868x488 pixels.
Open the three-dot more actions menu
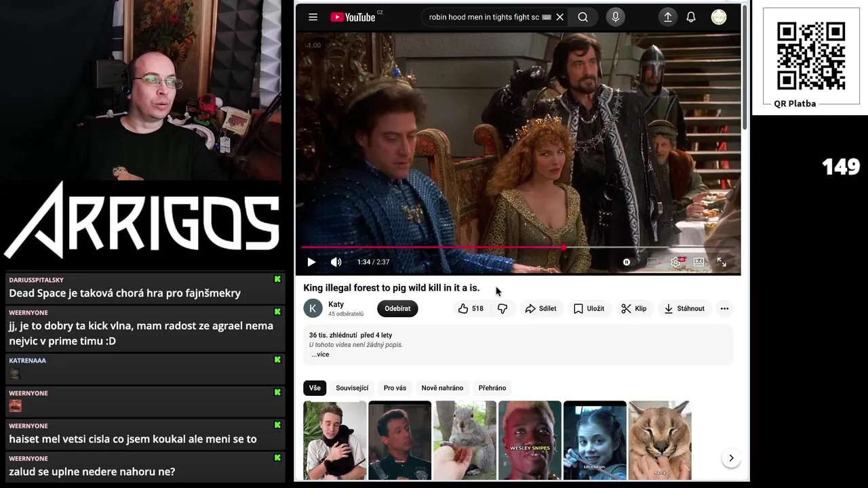(x=724, y=308)
